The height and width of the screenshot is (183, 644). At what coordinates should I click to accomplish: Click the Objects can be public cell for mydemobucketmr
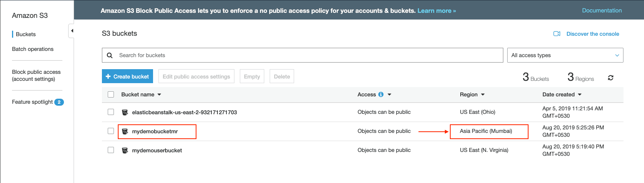[x=384, y=131]
